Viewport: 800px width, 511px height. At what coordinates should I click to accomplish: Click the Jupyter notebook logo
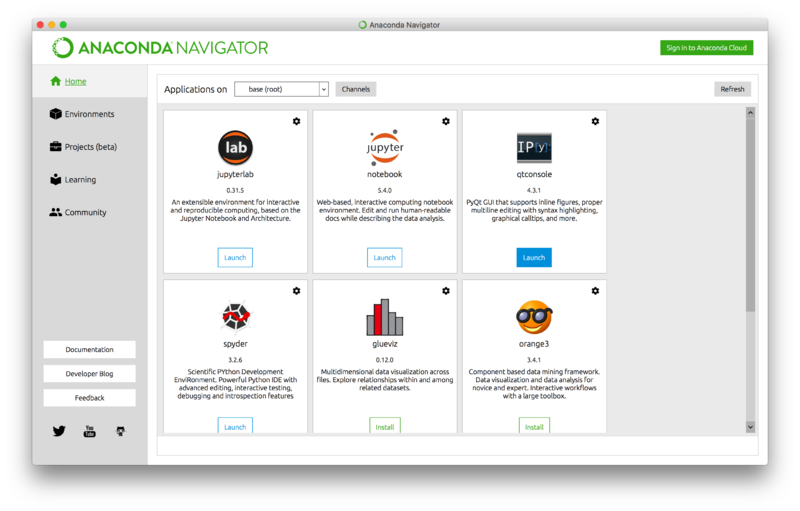tap(385, 147)
